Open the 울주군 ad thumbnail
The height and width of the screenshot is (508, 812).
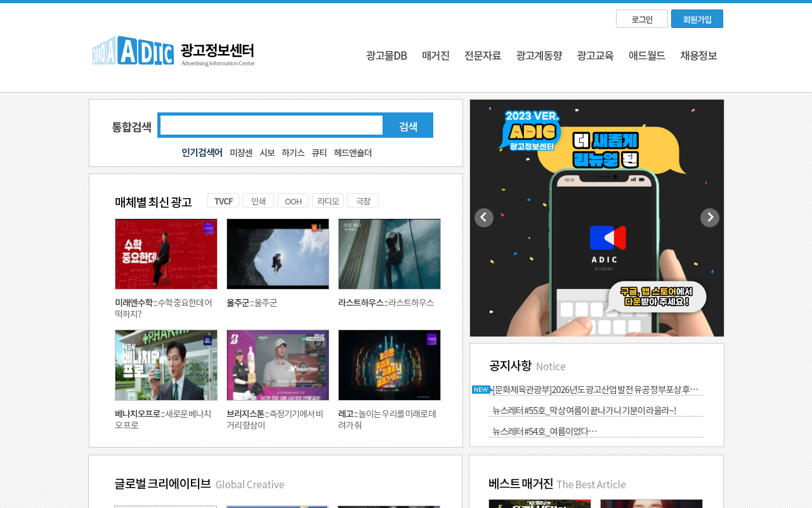[x=278, y=254]
